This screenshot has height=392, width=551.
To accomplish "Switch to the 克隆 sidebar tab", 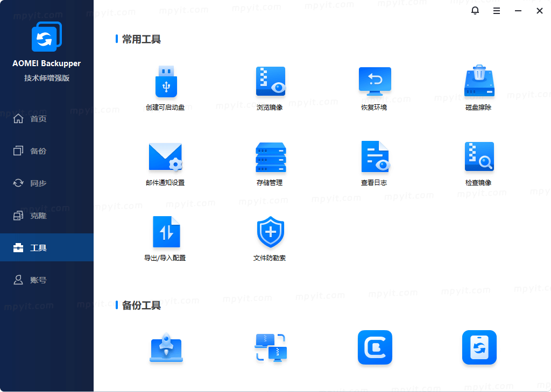I will 47,216.
